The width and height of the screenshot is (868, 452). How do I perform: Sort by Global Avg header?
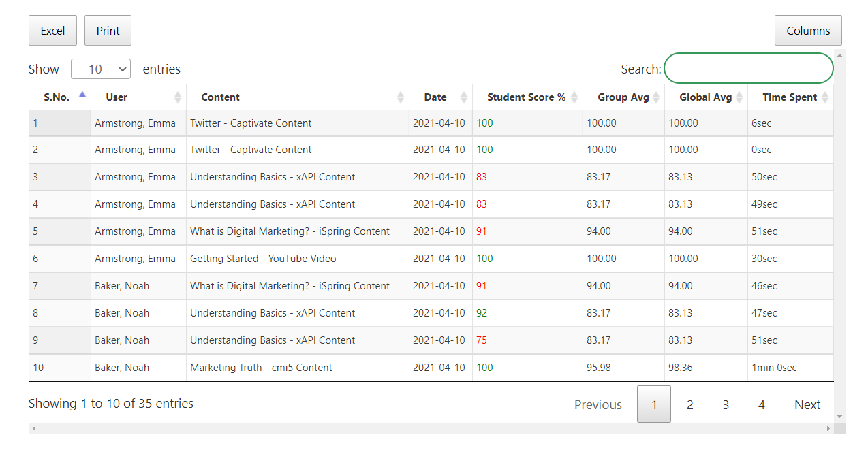(x=706, y=97)
